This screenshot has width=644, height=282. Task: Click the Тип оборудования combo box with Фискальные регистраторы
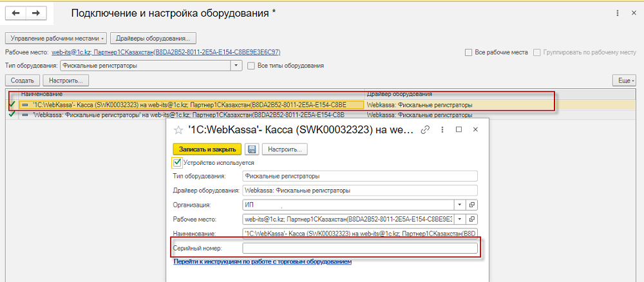146,65
